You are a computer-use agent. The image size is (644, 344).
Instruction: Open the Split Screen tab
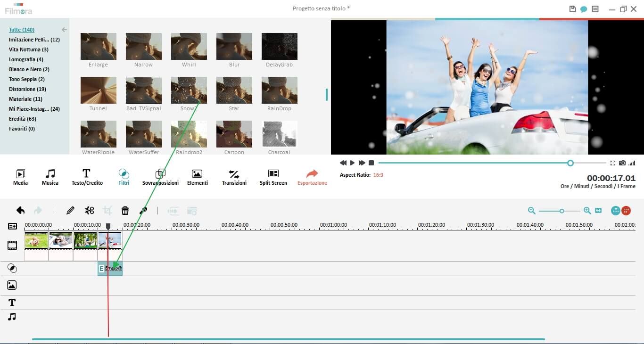tap(273, 177)
